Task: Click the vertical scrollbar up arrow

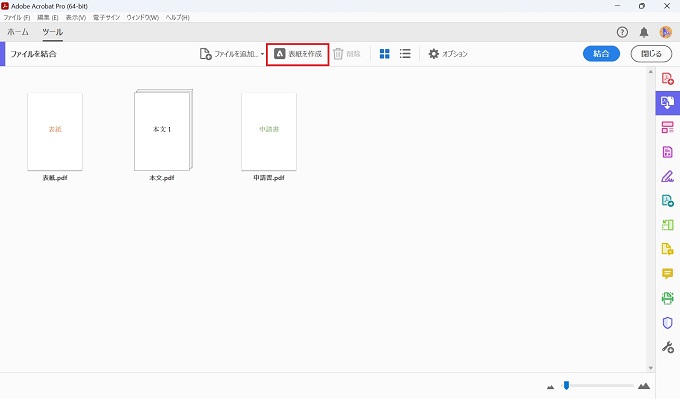Action: (651, 72)
